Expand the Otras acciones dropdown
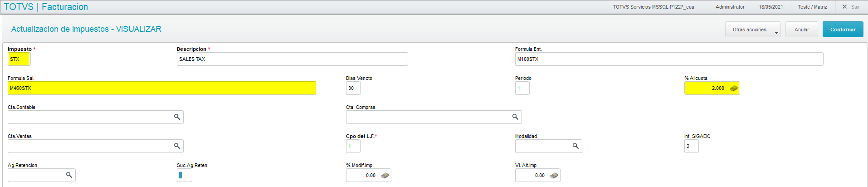 pos(752,30)
